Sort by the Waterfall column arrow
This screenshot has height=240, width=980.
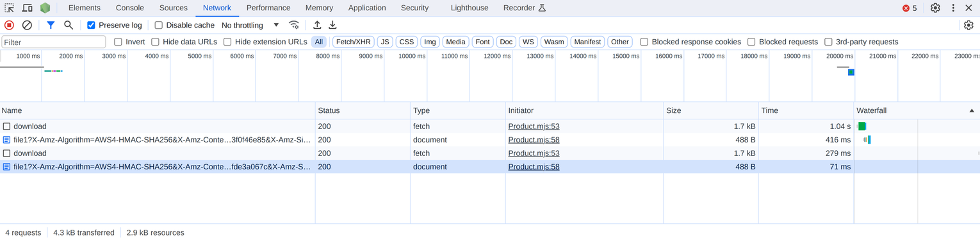tap(972, 110)
